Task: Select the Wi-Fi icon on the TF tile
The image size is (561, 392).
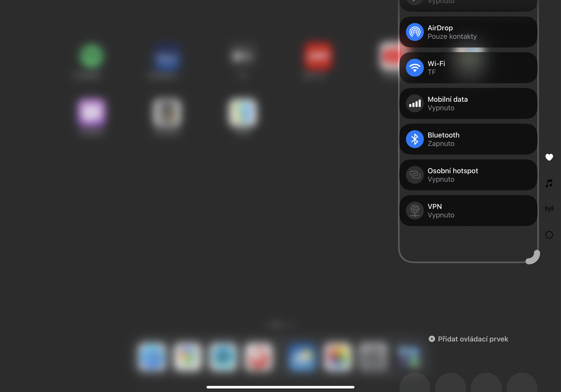Action: pyautogui.click(x=415, y=68)
